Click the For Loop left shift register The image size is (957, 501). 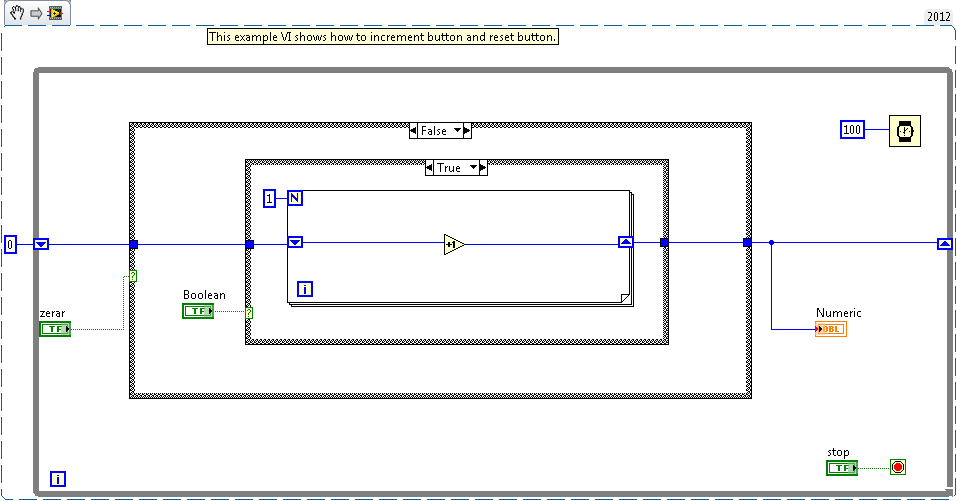(x=295, y=242)
